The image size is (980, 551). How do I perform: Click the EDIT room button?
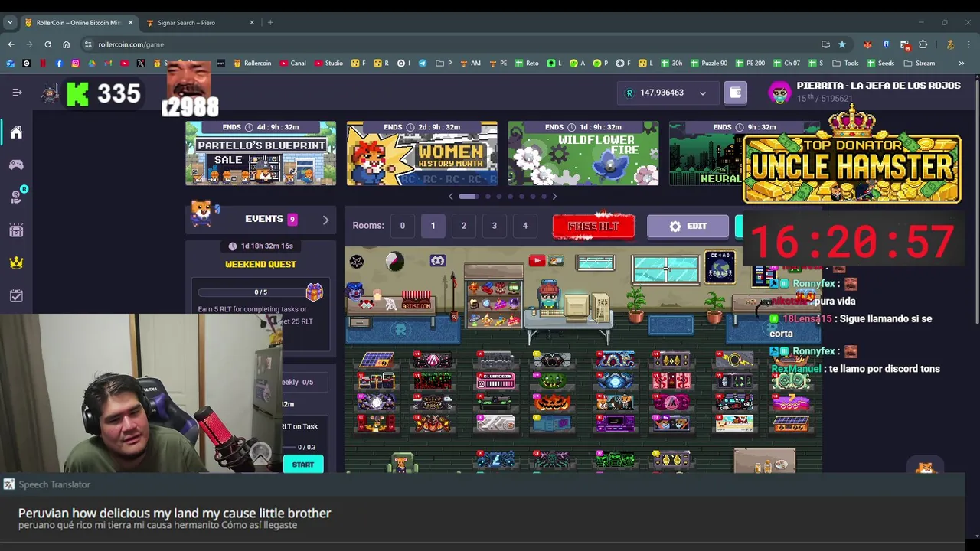[688, 227]
